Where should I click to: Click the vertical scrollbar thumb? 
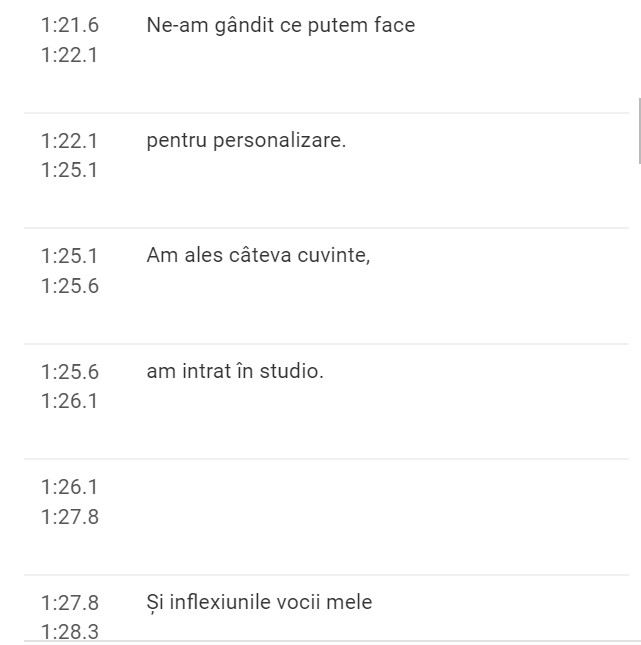638,130
